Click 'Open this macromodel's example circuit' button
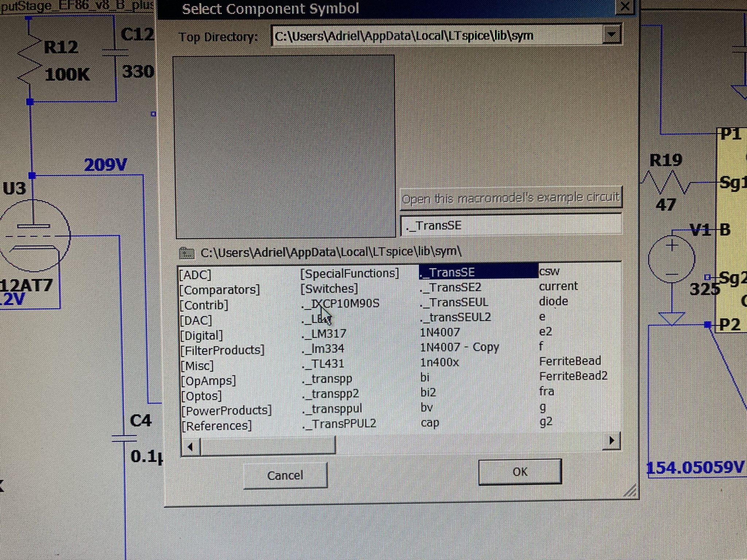 click(511, 198)
